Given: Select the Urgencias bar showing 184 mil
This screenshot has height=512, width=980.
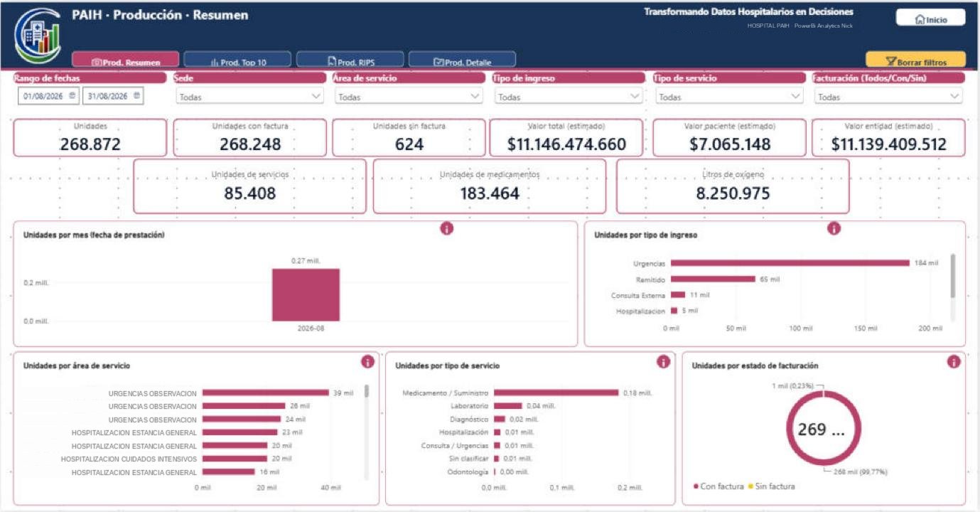Looking at the screenshot, I should pyautogui.click(x=790, y=263).
